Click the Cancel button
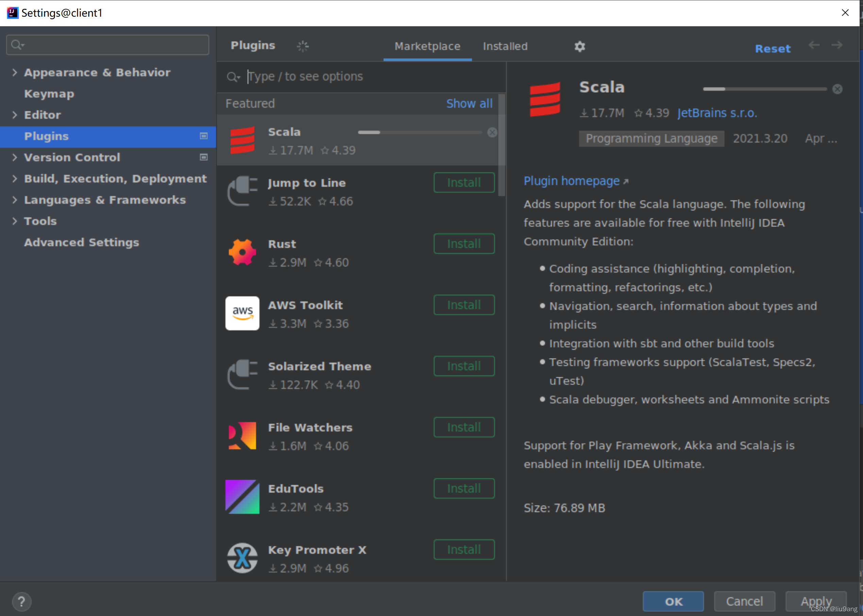The width and height of the screenshot is (863, 616). [744, 601]
